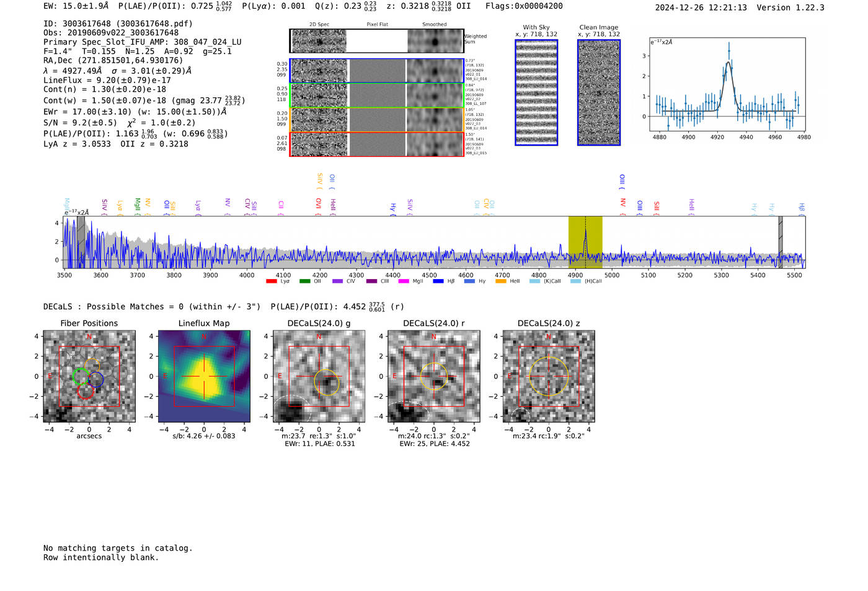Click the Weighted Sum 2D spectrum strip
The image size is (868, 591).
[x=376, y=41]
